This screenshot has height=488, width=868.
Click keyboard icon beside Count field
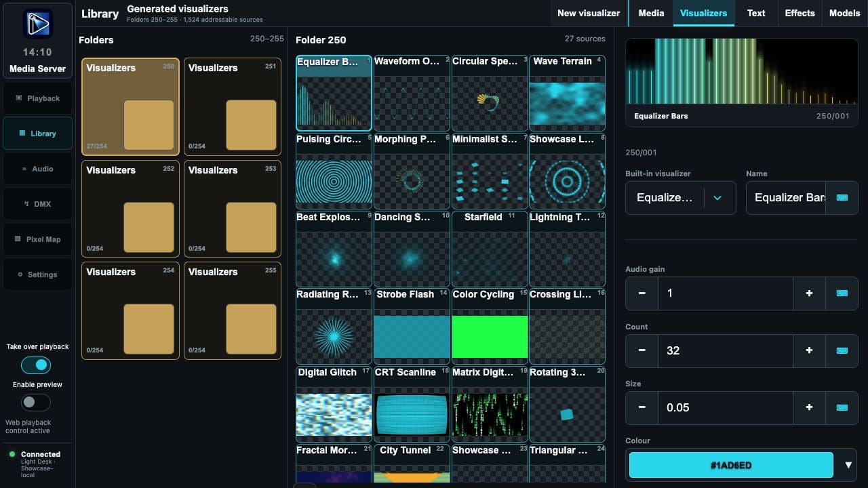click(842, 350)
